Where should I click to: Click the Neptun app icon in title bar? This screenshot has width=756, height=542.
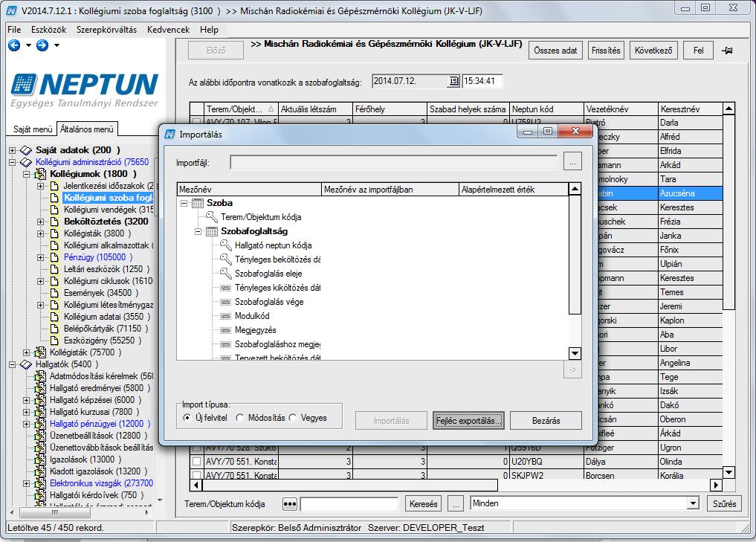[12, 10]
